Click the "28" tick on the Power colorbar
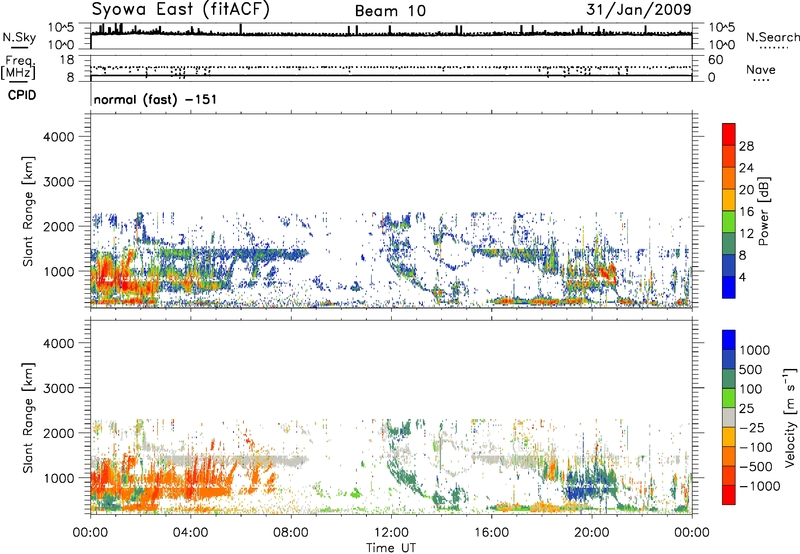 tap(746, 146)
